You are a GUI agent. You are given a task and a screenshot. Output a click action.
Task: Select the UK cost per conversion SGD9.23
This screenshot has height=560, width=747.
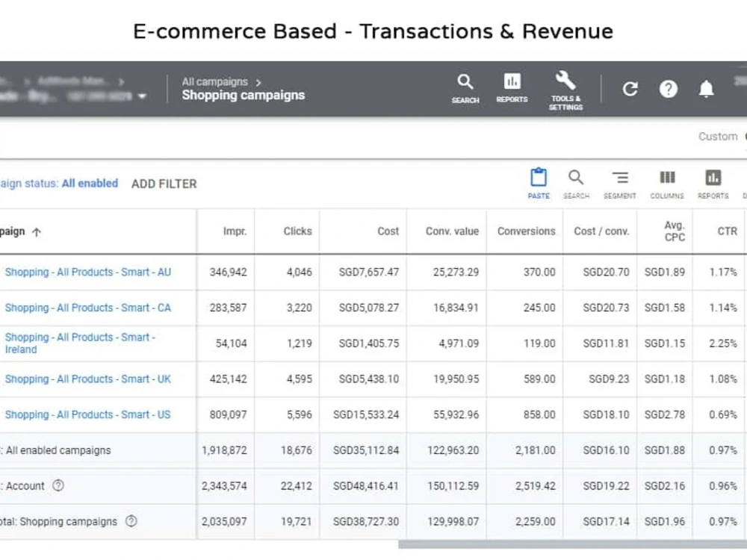click(x=609, y=379)
